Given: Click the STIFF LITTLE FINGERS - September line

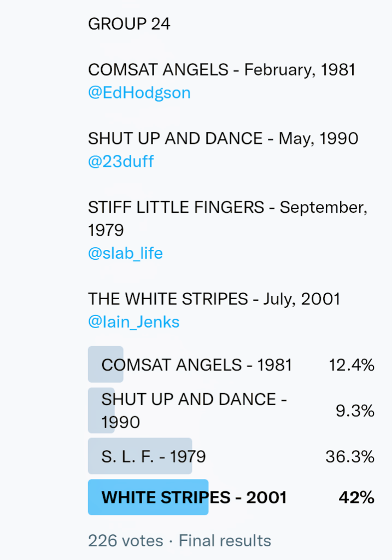Looking at the screenshot, I should pos(227,207).
